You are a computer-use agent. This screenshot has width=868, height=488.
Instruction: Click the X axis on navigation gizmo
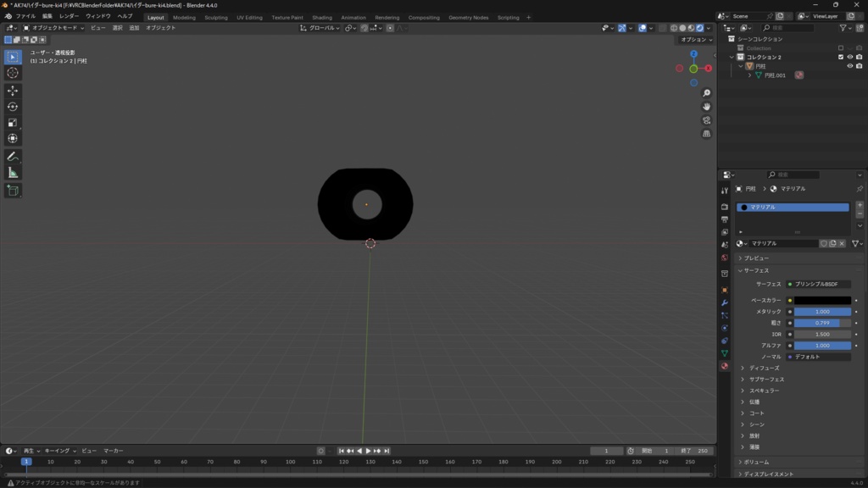point(709,68)
